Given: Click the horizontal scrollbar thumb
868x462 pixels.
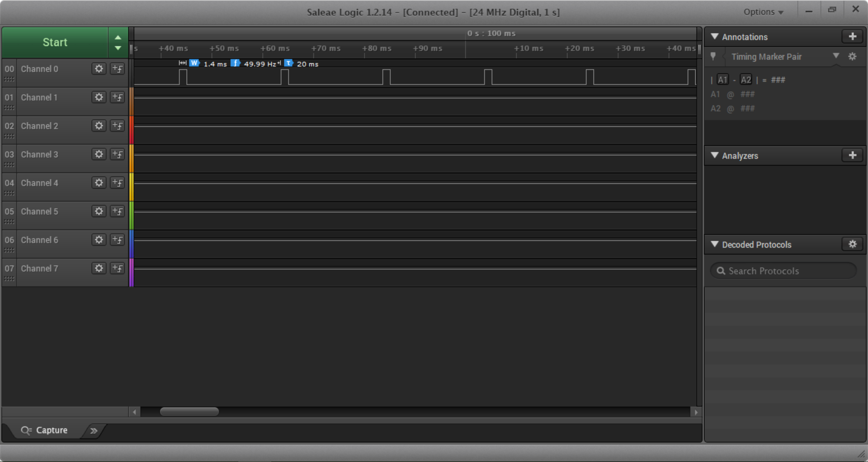Looking at the screenshot, I should pyautogui.click(x=189, y=412).
